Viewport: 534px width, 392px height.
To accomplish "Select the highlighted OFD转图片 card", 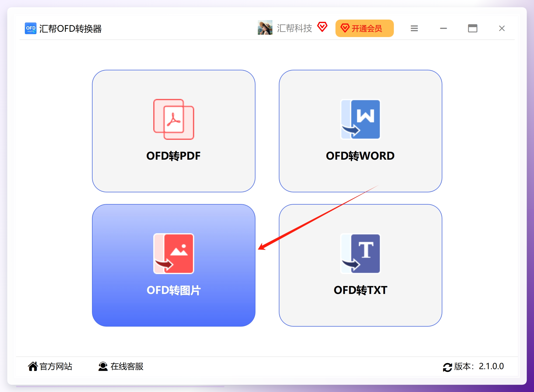I will click(173, 265).
